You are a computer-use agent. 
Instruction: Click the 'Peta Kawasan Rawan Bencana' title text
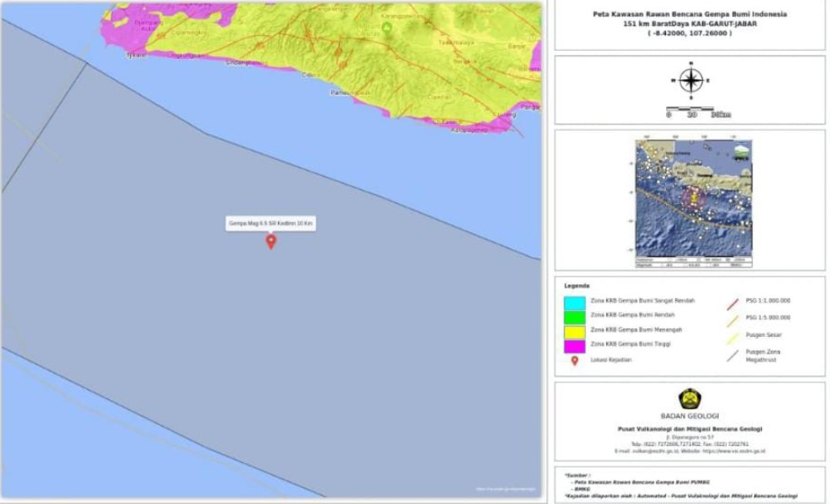(x=690, y=14)
